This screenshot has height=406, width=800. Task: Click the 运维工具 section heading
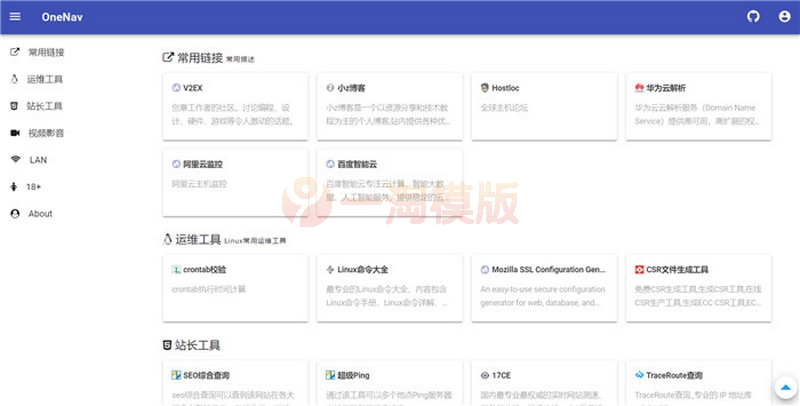pyautogui.click(x=198, y=239)
